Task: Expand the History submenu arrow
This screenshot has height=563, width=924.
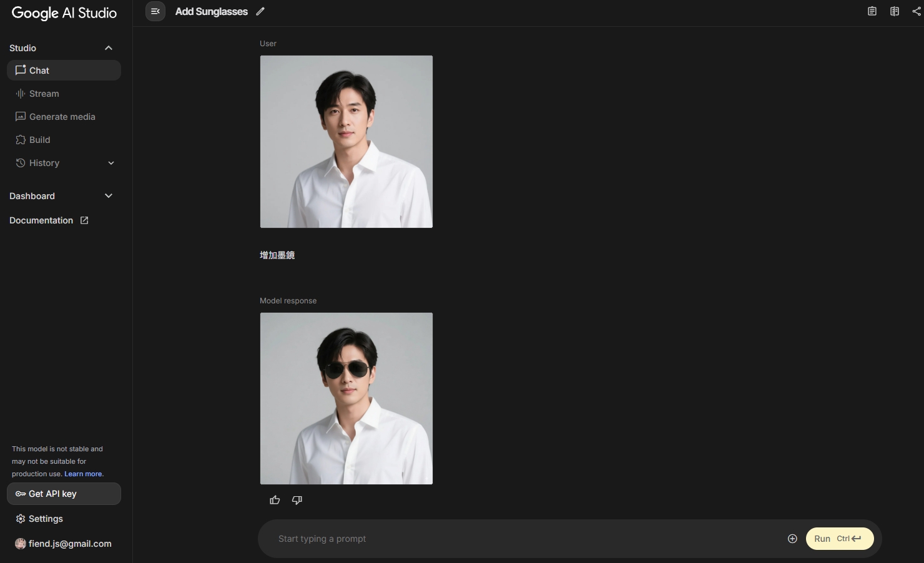Action: pyautogui.click(x=111, y=163)
